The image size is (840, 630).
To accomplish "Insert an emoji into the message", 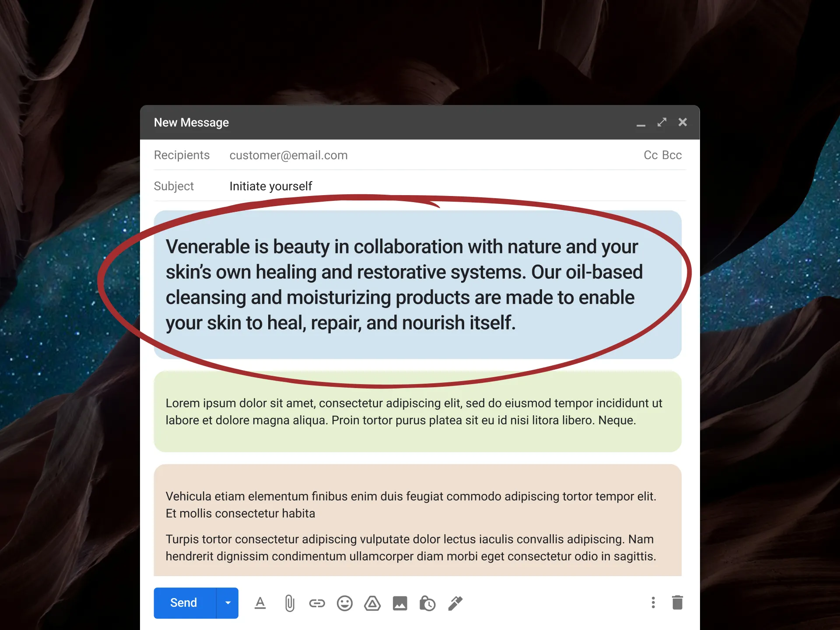I will click(x=345, y=603).
